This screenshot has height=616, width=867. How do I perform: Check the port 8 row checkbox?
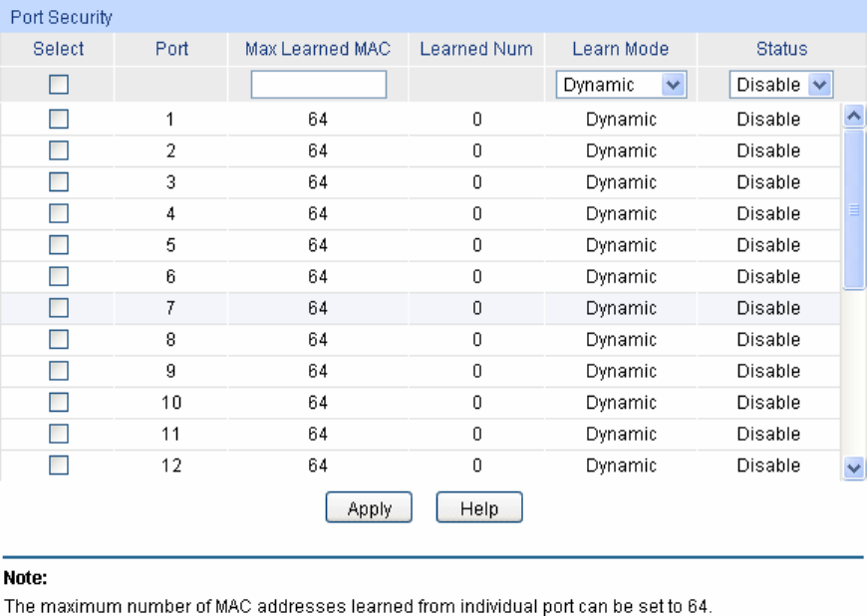click(x=59, y=340)
